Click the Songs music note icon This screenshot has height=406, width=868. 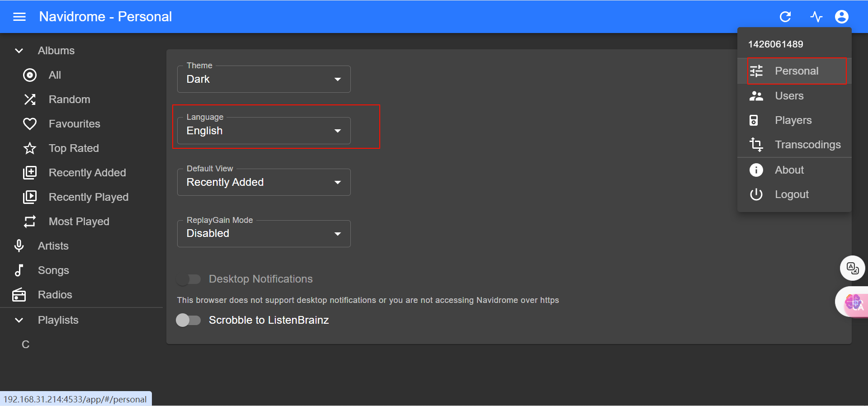(x=19, y=270)
